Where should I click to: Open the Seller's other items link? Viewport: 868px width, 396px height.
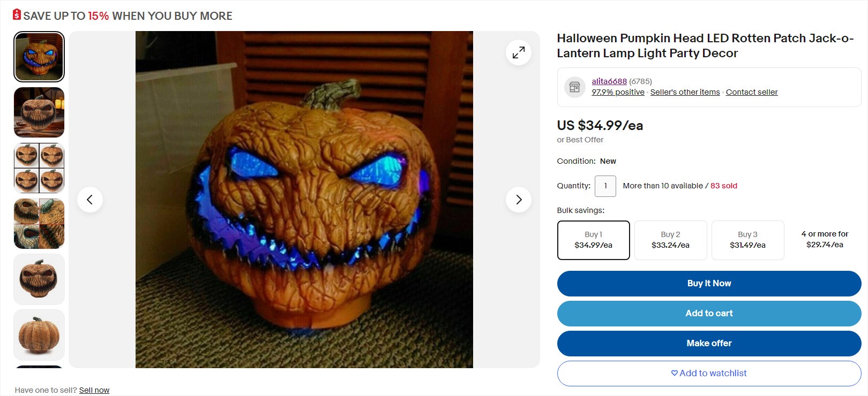pyautogui.click(x=685, y=92)
